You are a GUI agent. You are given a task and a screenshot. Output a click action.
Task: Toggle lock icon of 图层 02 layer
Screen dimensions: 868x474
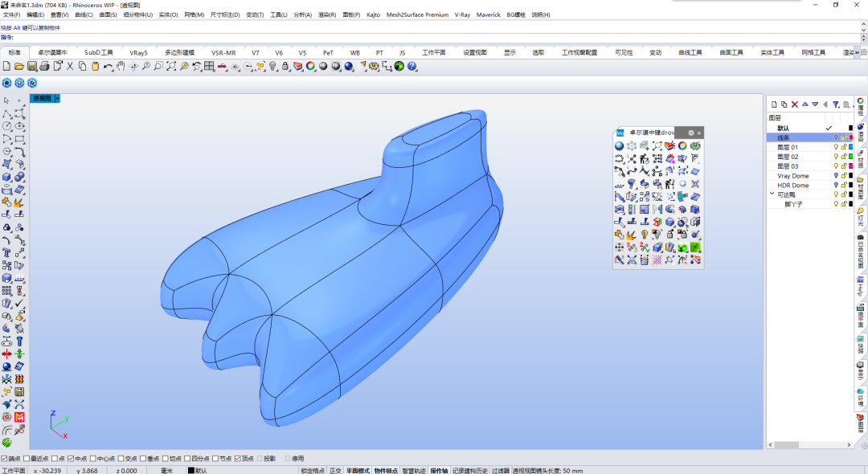tap(844, 157)
